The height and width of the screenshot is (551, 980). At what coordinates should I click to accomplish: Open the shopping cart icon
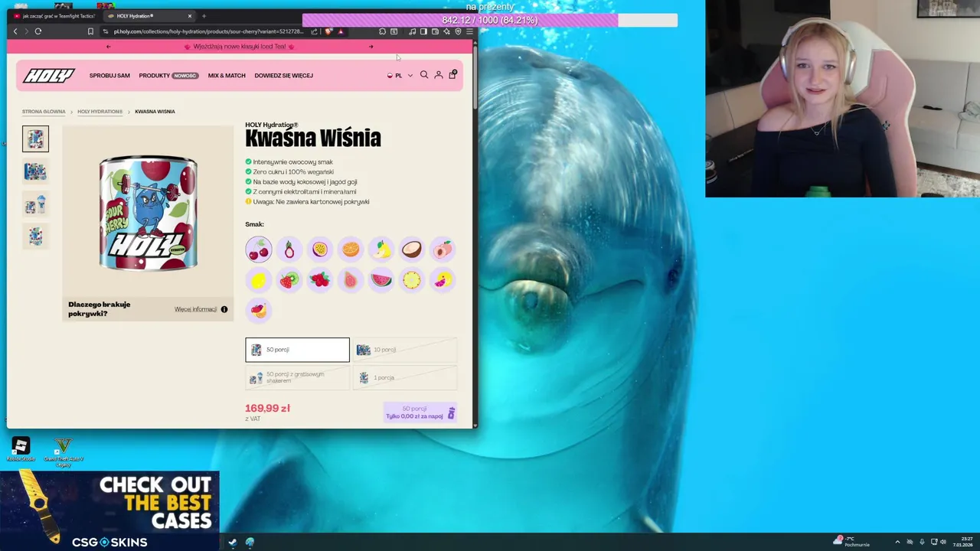tap(452, 74)
